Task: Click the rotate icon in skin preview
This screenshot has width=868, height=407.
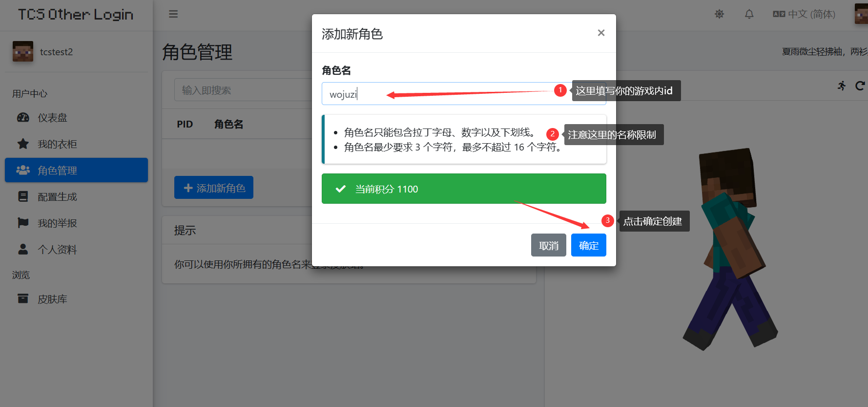Action: tap(860, 86)
